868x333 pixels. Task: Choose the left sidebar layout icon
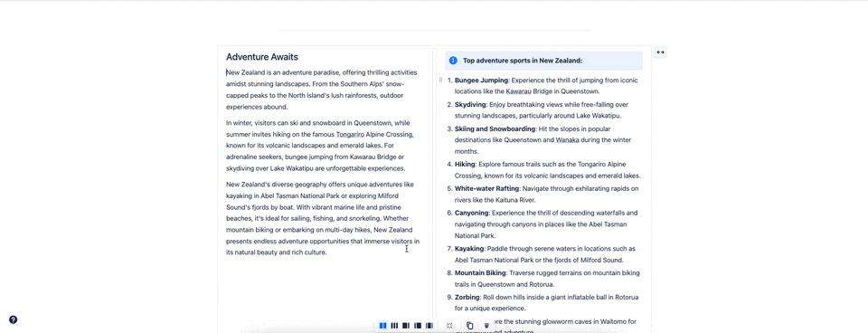pos(418,326)
